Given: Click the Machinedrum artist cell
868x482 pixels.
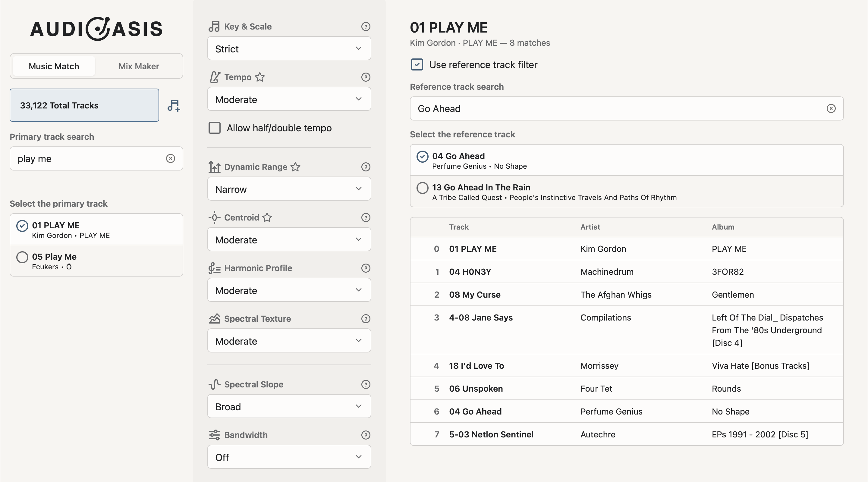Looking at the screenshot, I should (x=607, y=271).
